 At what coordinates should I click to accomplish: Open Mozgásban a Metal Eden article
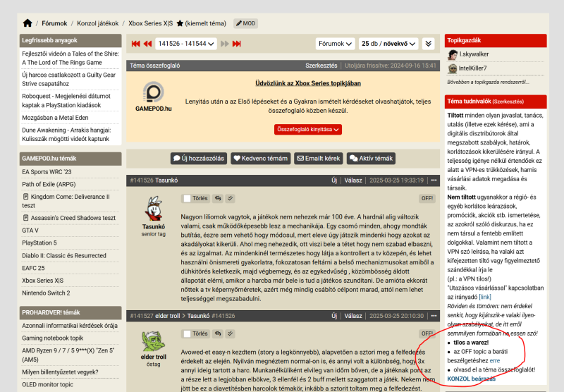(55, 118)
